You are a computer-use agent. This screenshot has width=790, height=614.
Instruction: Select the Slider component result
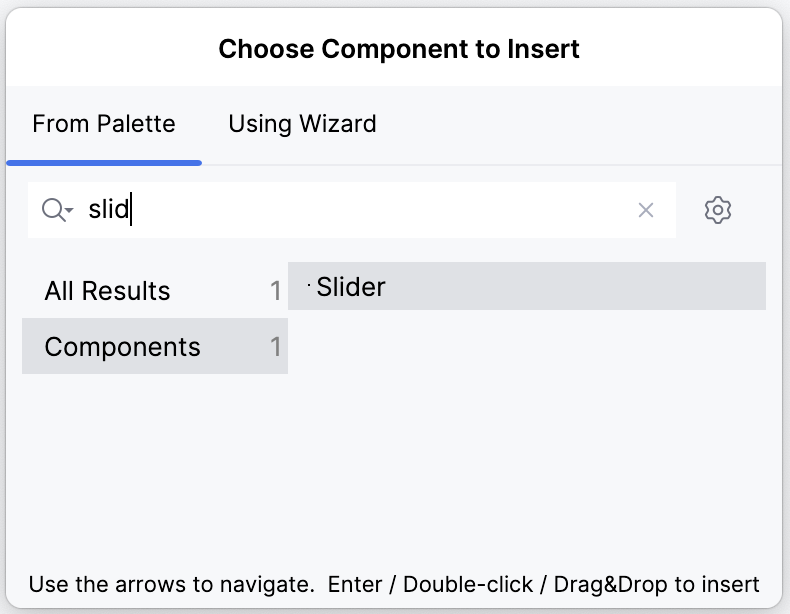tap(351, 287)
